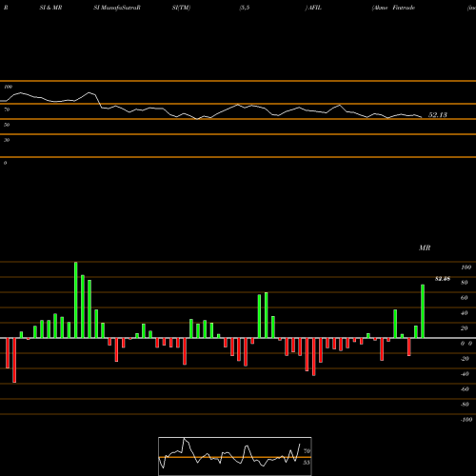Click the 100 label on upper RSI axis

(8, 87)
